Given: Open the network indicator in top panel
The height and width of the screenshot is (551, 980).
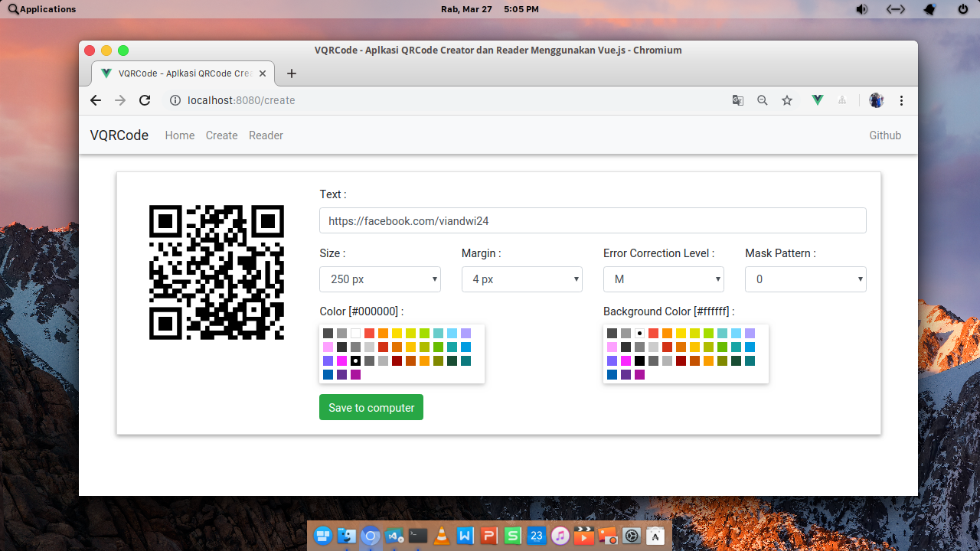Looking at the screenshot, I should pos(896,9).
